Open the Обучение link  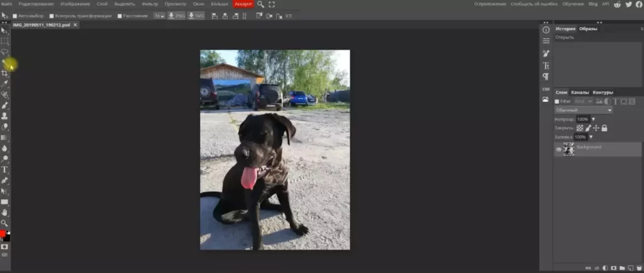pyautogui.click(x=573, y=4)
